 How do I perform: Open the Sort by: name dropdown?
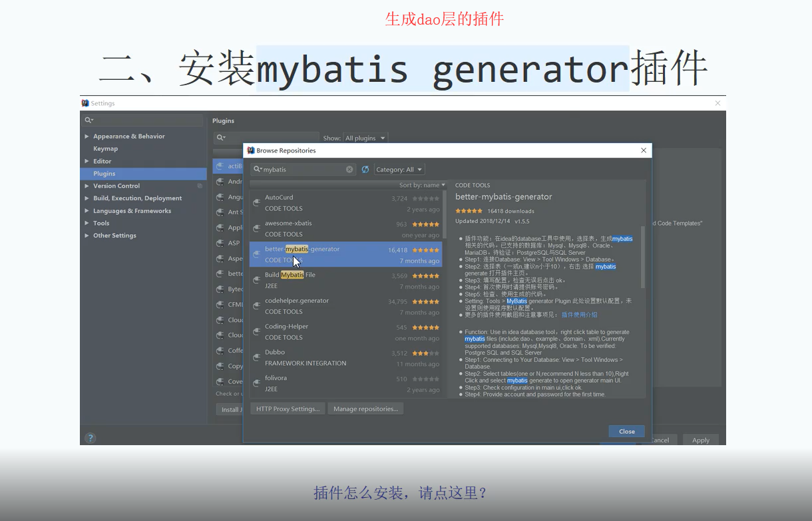coord(423,185)
